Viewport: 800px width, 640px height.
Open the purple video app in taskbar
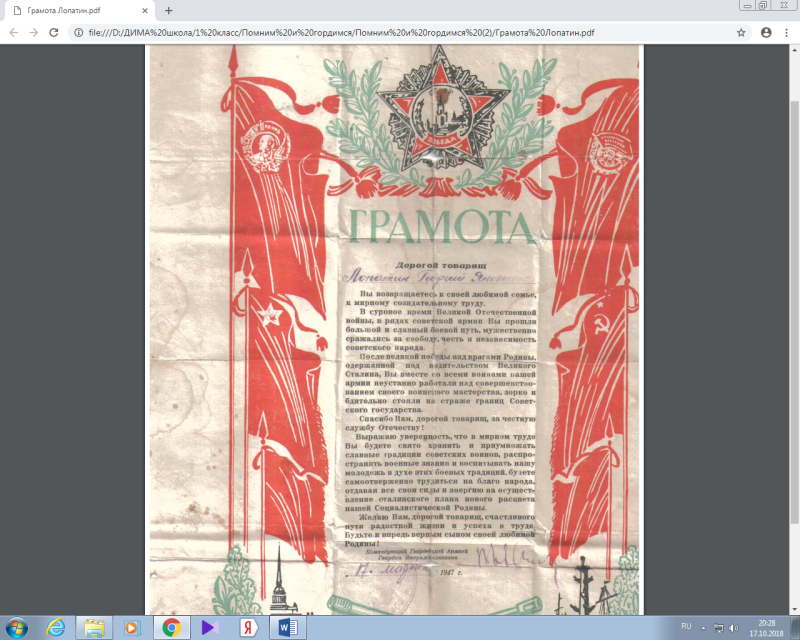pos(210,627)
